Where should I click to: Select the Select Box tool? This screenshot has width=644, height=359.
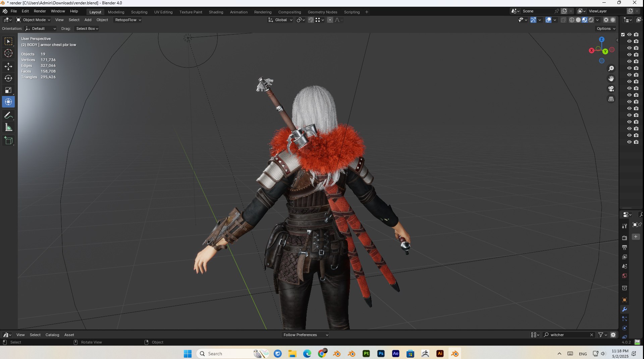pyautogui.click(x=8, y=41)
